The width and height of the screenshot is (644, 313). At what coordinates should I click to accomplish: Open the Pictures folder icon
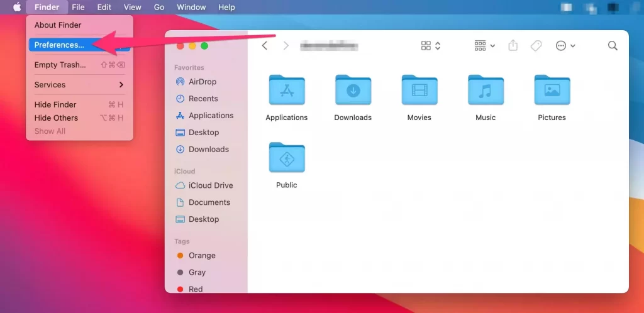(552, 91)
